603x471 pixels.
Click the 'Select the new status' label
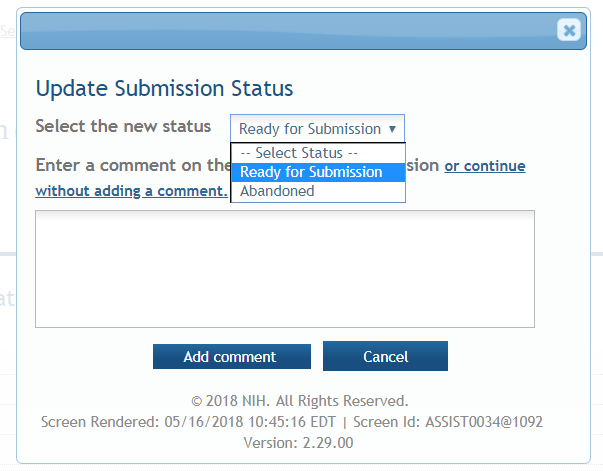pyautogui.click(x=123, y=127)
